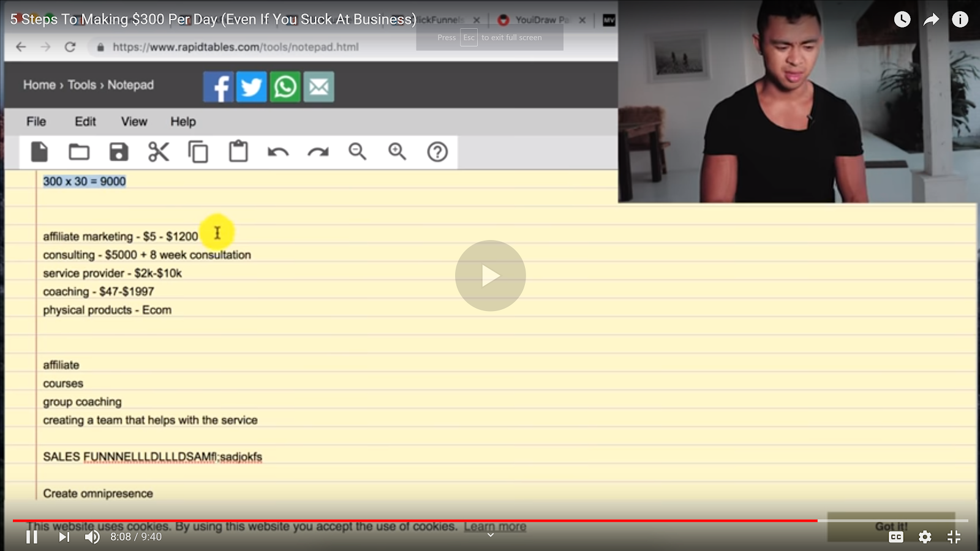
Task: Click the Watch Later clock icon
Action: click(x=902, y=20)
